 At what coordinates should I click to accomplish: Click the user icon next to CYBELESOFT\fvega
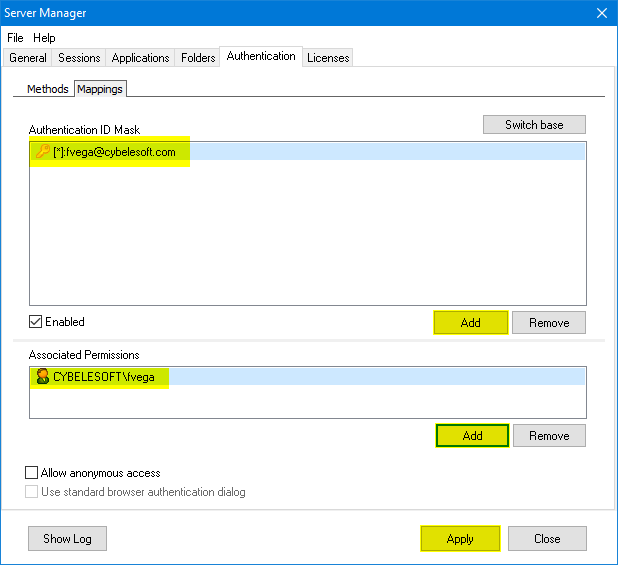click(x=43, y=377)
